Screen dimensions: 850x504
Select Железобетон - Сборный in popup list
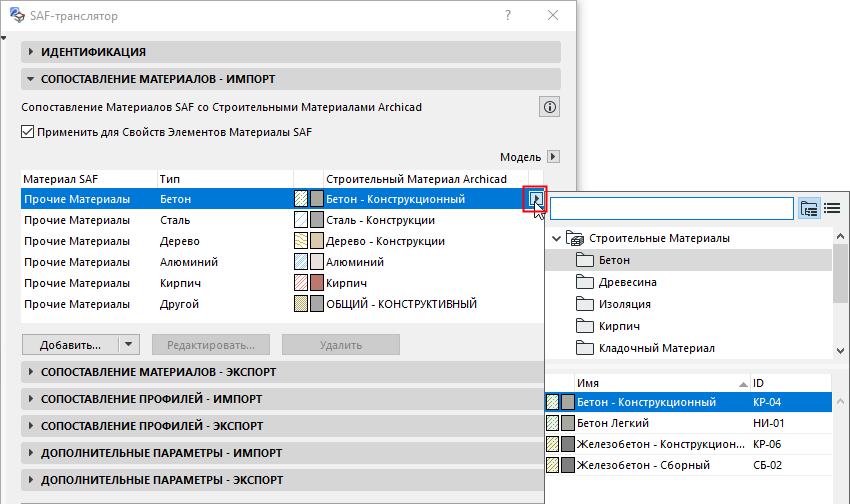[x=688, y=465]
